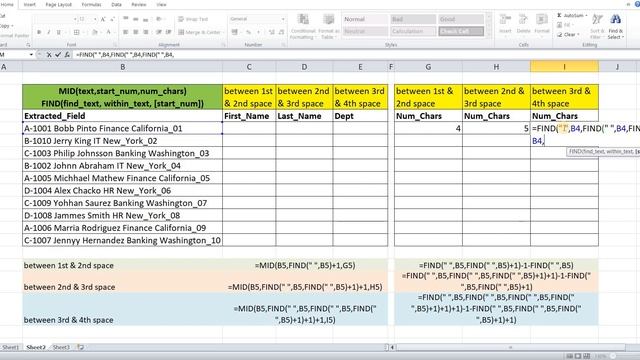Adjust the zoom slider
Image resolution: width=640 pixels, height=360 pixels.
pos(612,356)
